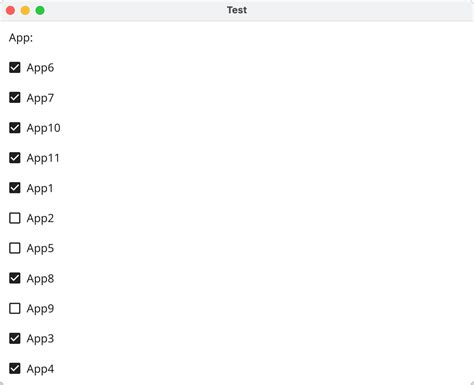Image resolution: width=474 pixels, height=385 pixels.
Task: Toggle off the App4 checkbox
Action: pyautogui.click(x=15, y=369)
